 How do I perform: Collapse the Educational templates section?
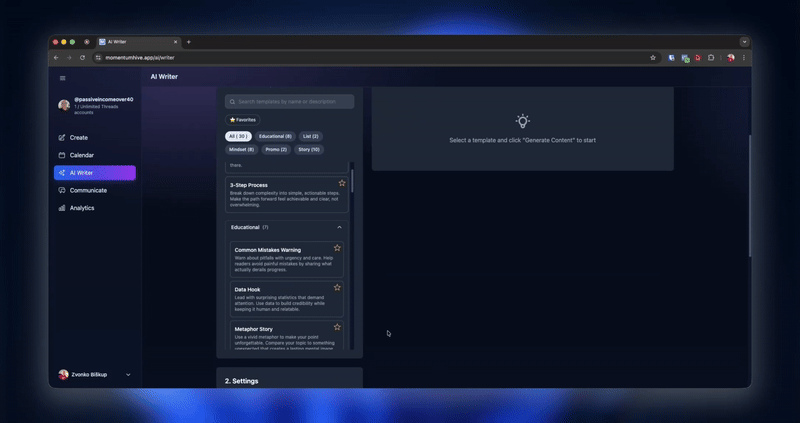click(339, 227)
